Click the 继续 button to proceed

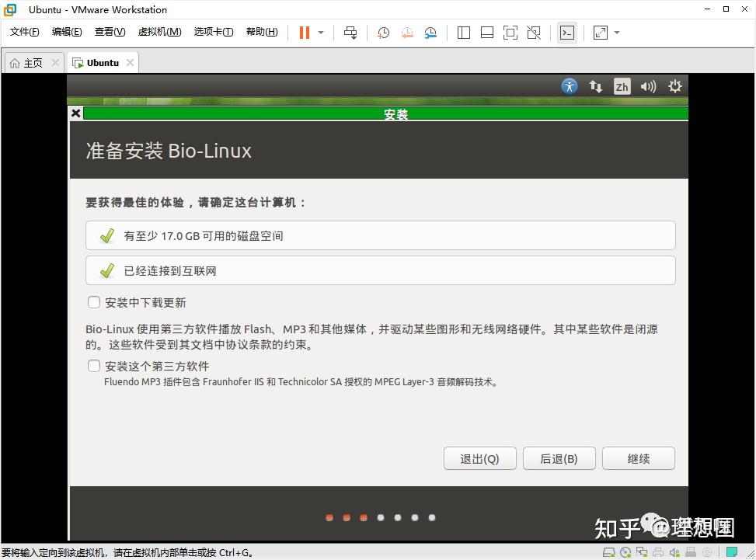click(637, 458)
